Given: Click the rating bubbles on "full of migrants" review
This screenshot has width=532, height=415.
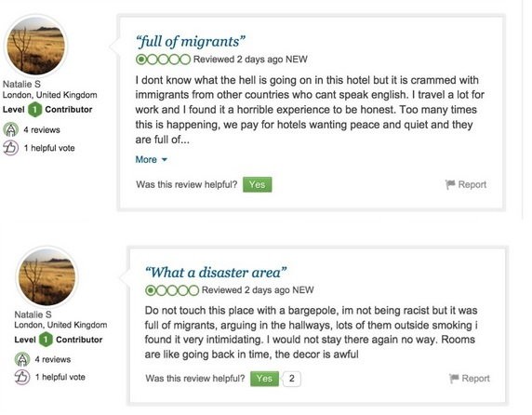Looking at the screenshot, I should 163,60.
